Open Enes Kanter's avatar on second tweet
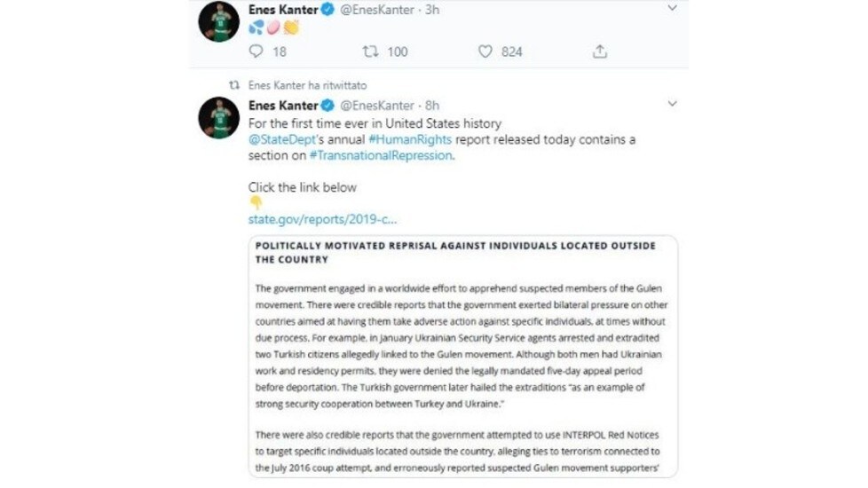This screenshot has width=868, height=488. 219,118
